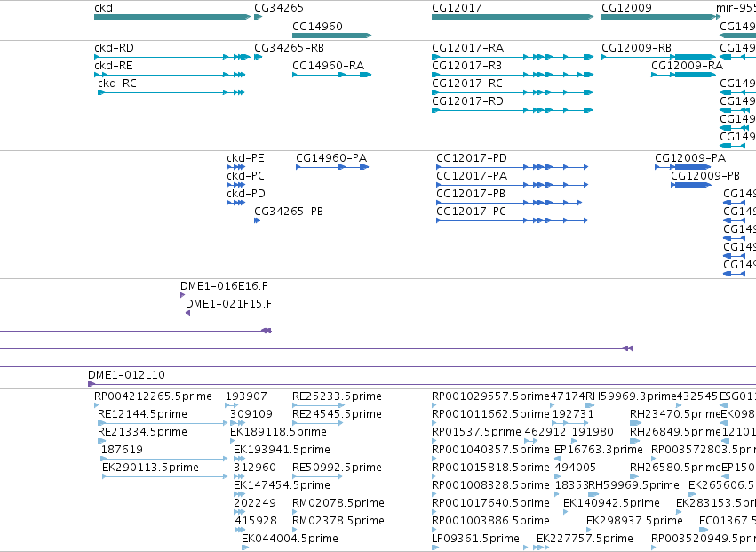
Task: Select protein ckd-PE
Action: 235,167
